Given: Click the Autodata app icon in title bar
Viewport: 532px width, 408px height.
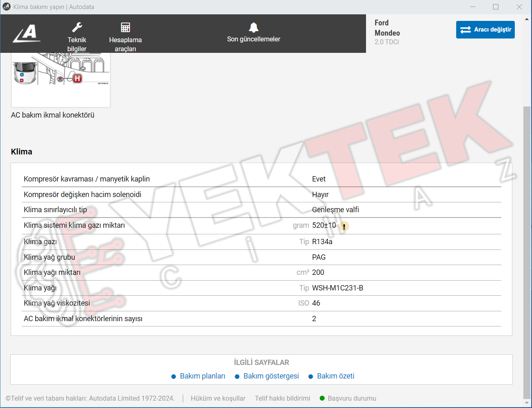Looking at the screenshot, I should click(x=7, y=7).
